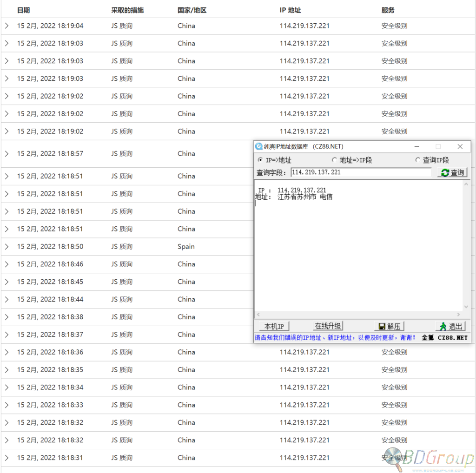Click the CZ88 app icon in title bar
This screenshot has height=473, width=476.
[x=258, y=146]
